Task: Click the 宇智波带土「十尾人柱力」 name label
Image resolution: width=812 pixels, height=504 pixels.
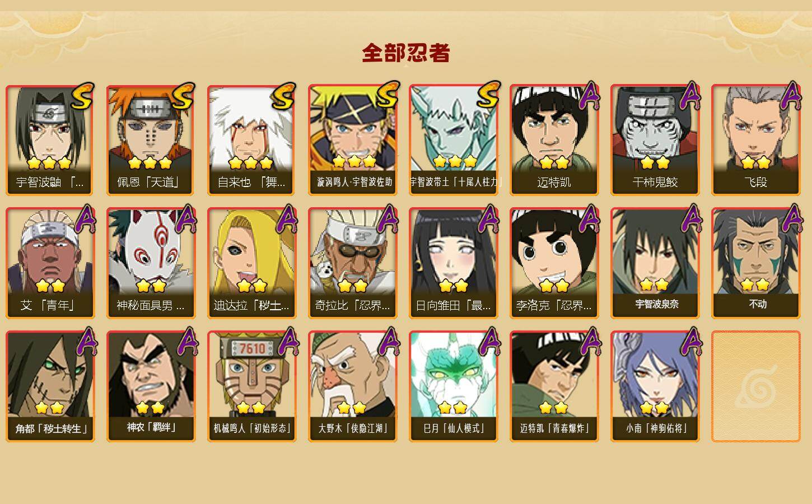Action: pyautogui.click(x=454, y=182)
